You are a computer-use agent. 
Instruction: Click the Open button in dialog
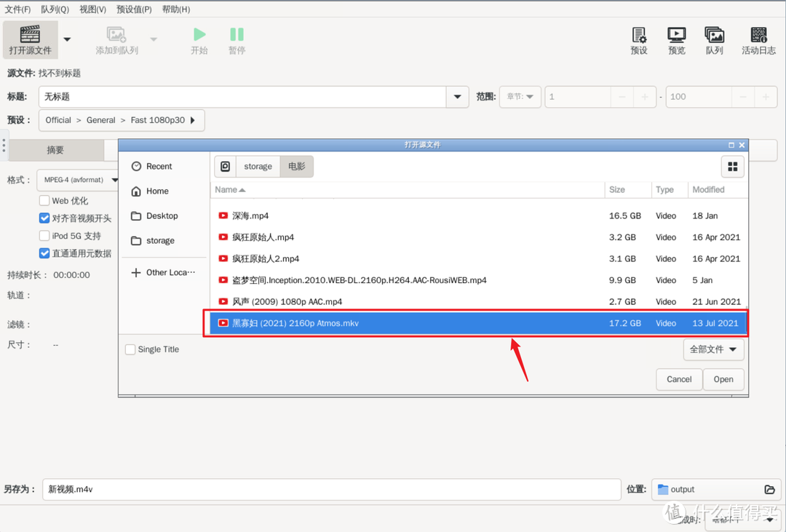[723, 379]
